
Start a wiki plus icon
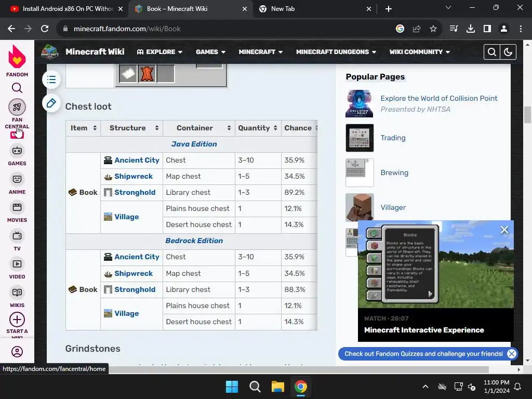click(17, 320)
